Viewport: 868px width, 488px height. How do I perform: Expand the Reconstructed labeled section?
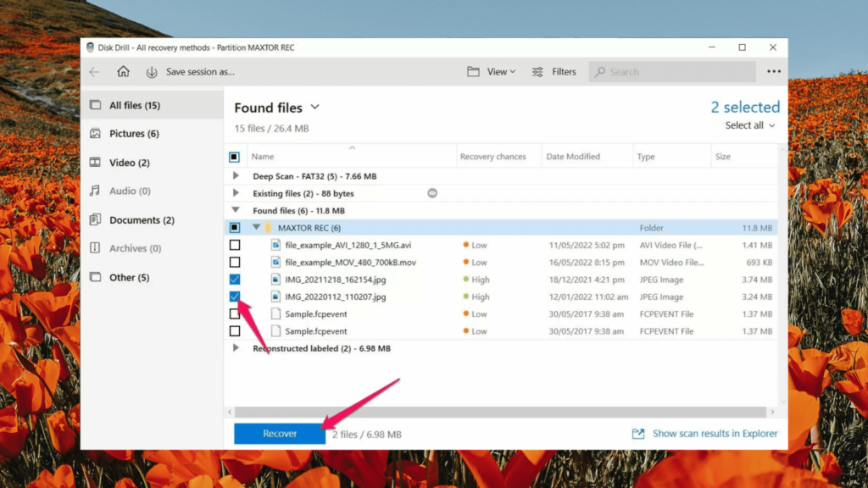pyautogui.click(x=238, y=348)
